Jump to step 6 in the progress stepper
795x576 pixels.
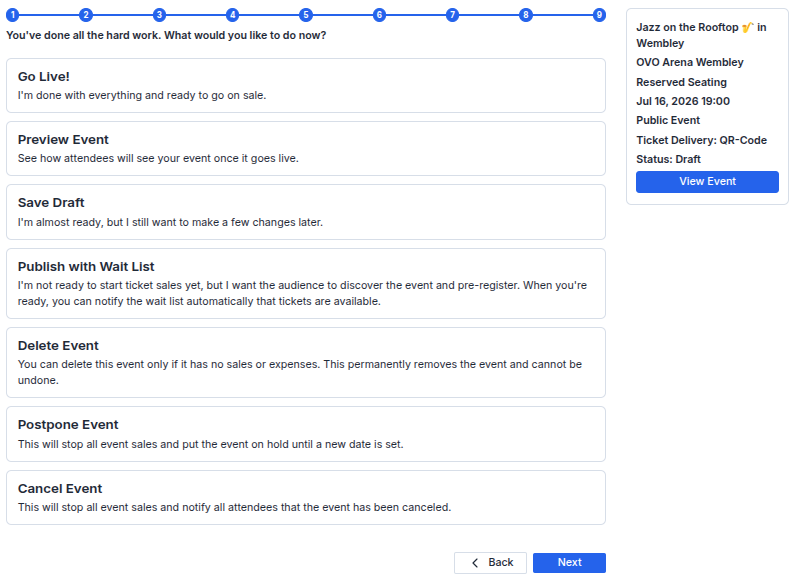point(379,15)
